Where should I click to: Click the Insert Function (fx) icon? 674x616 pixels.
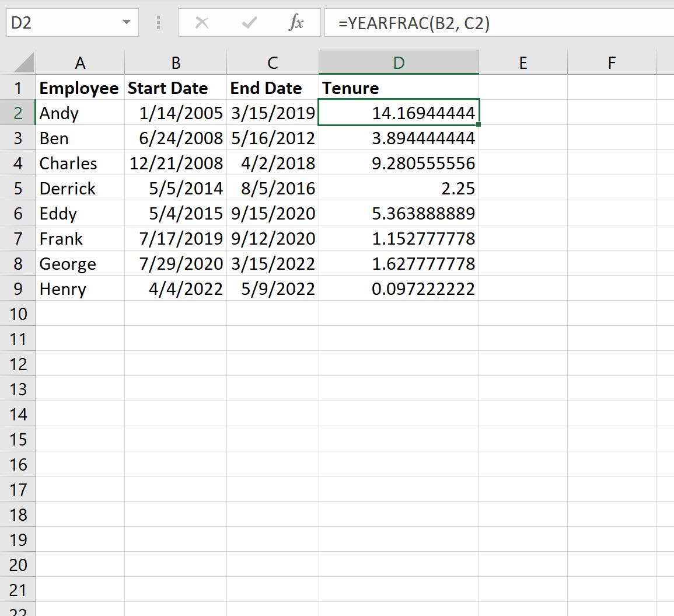(x=297, y=23)
